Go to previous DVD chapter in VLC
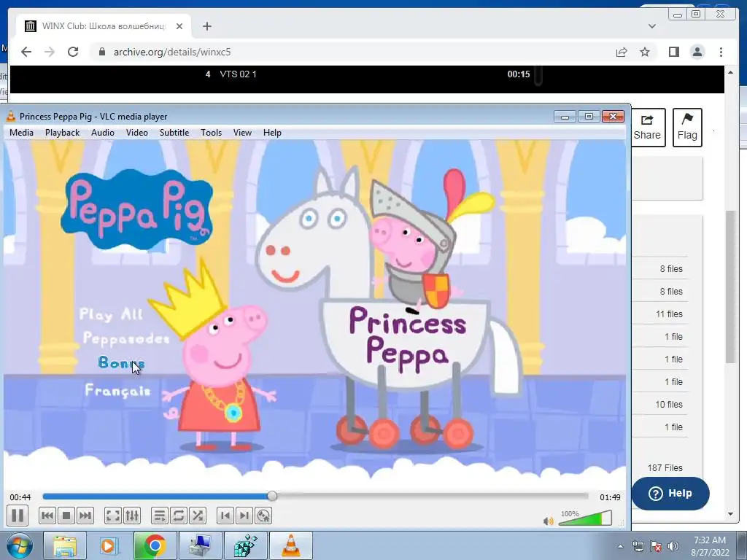747x560 pixels. point(225,516)
